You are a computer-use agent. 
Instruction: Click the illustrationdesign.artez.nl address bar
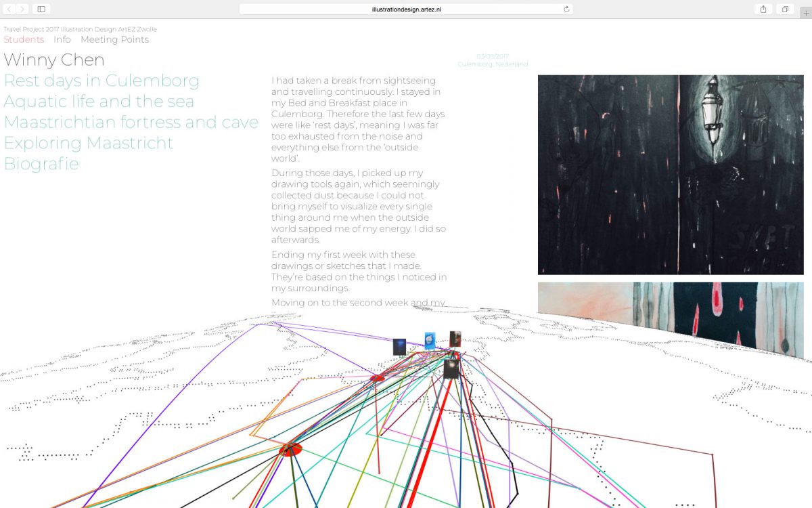(406, 9)
